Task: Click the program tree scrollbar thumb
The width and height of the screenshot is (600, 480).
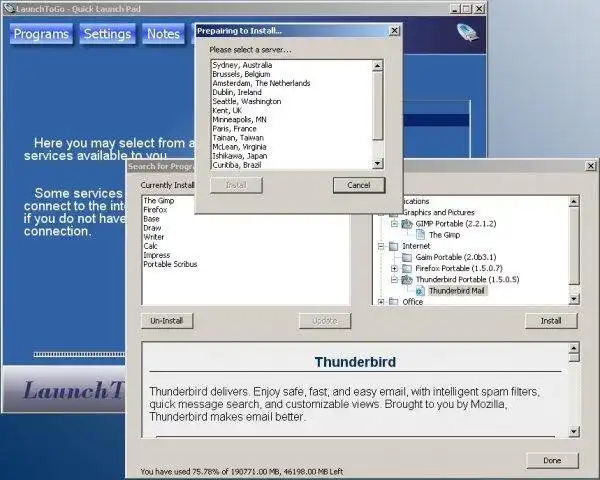Action: click(x=574, y=246)
